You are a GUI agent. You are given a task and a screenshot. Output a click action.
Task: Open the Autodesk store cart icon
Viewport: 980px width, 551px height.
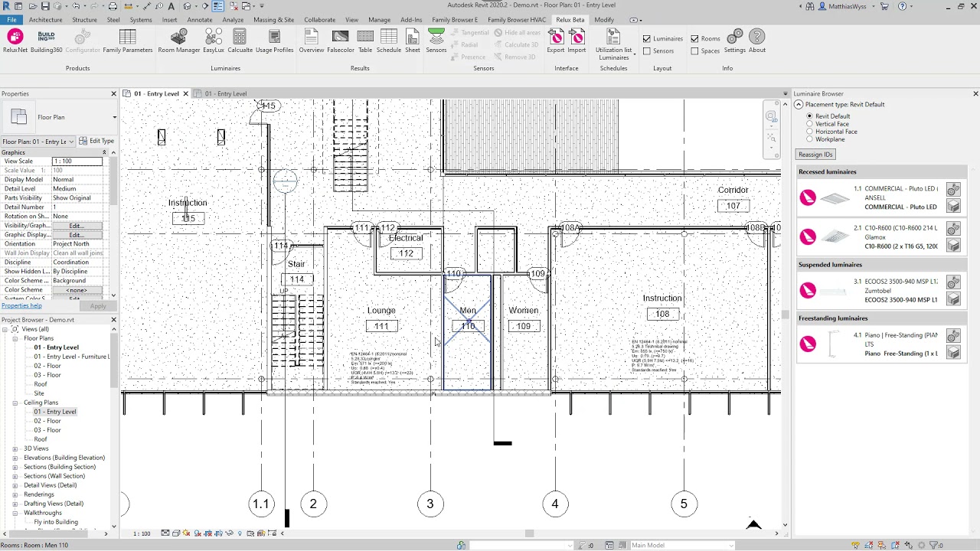point(884,6)
